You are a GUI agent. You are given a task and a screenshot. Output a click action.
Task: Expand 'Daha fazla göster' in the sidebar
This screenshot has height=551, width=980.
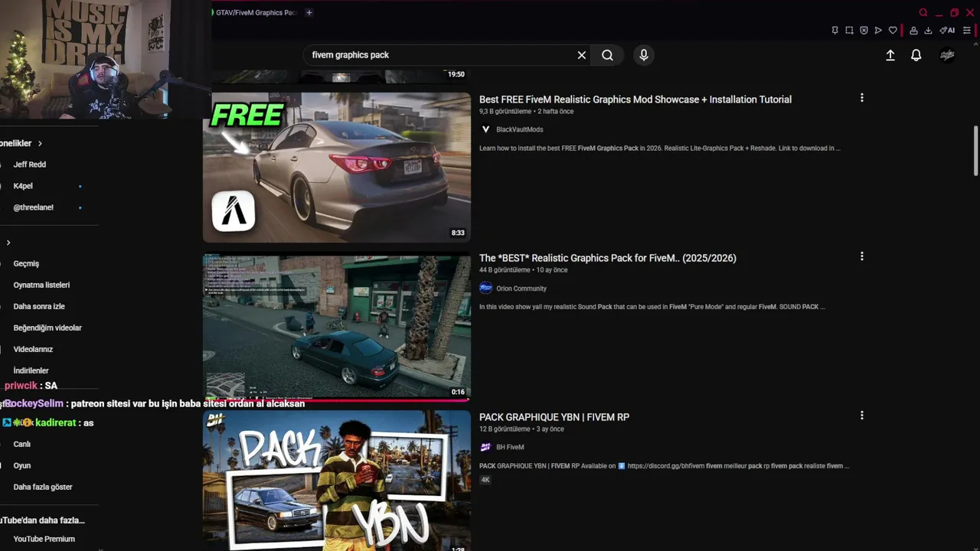click(43, 487)
